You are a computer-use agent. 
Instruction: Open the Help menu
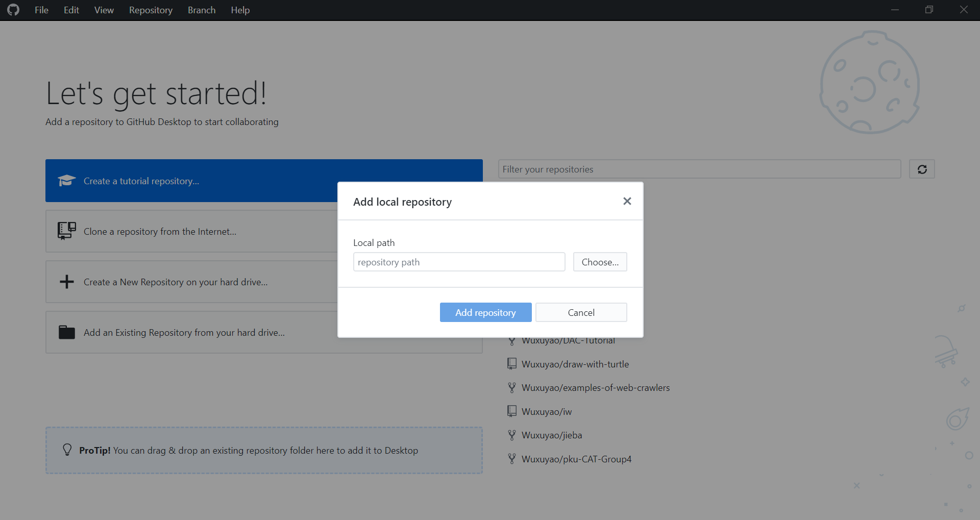(x=240, y=10)
